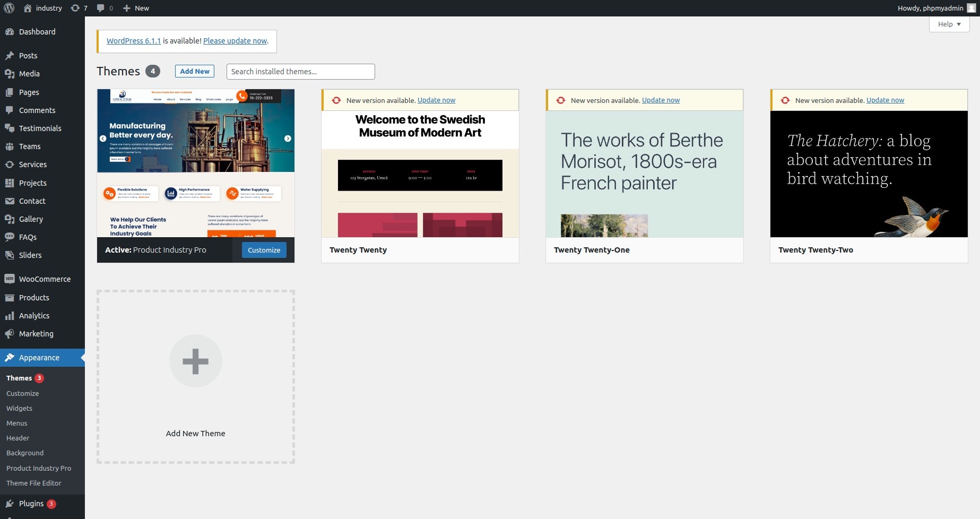
Task: Click the Teams group icon
Action: (10, 146)
